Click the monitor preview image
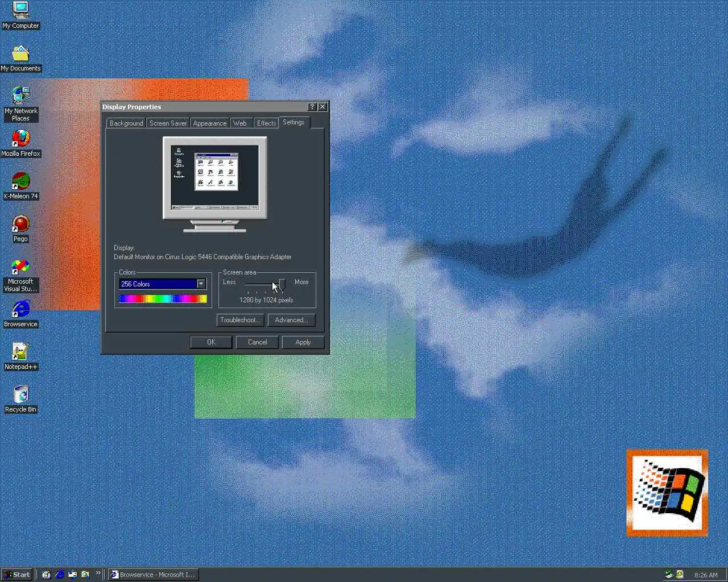 pos(215,184)
